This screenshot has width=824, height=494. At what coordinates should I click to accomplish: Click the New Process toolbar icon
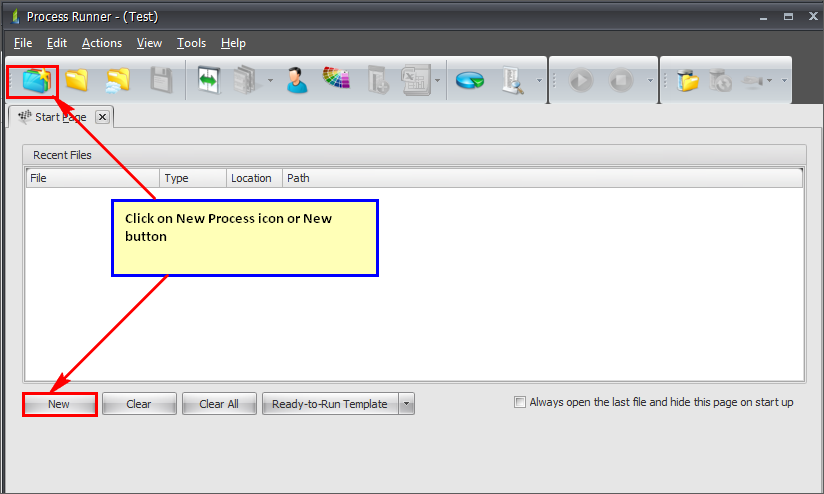pos(36,80)
